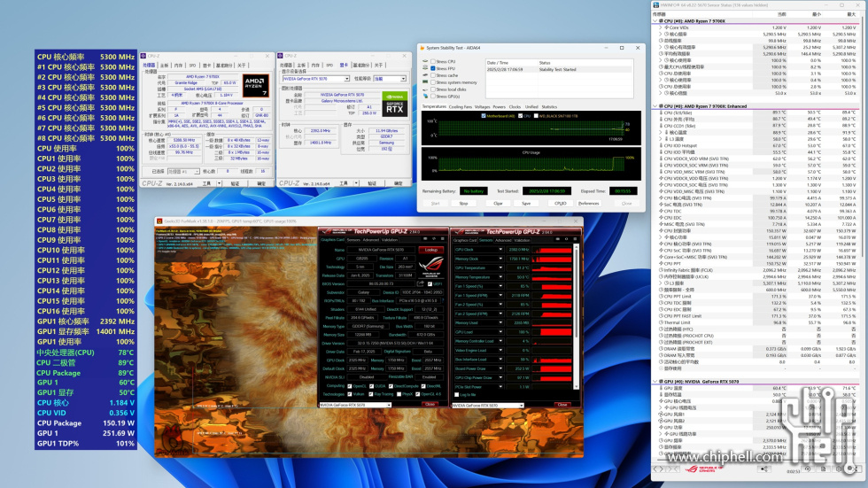
Task: Click AIDA64 flame icon in title bar
Action: [422, 48]
